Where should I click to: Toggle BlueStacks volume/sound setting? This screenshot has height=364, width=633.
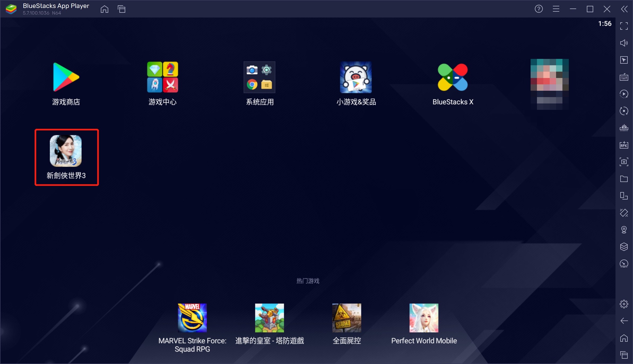pos(625,43)
